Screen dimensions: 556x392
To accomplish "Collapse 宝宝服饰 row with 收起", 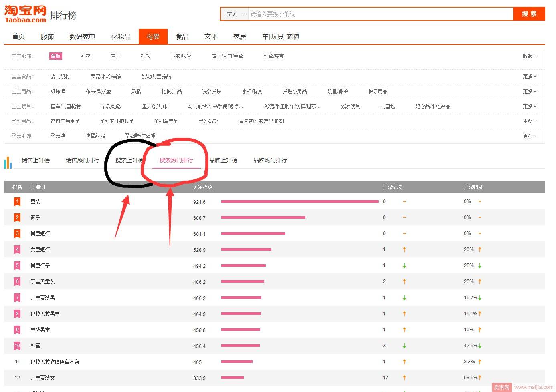I will pyautogui.click(x=529, y=56).
